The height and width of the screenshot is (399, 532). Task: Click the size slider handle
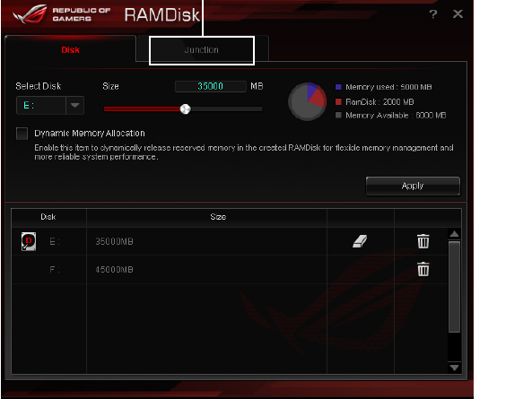tap(185, 108)
